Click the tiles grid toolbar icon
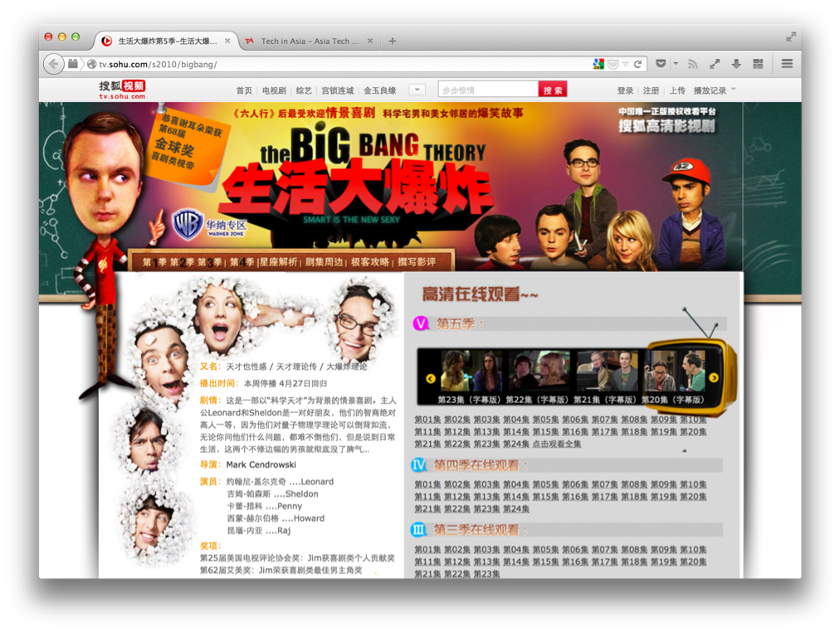Image resolution: width=840 pixels, height=632 pixels. 758,64
